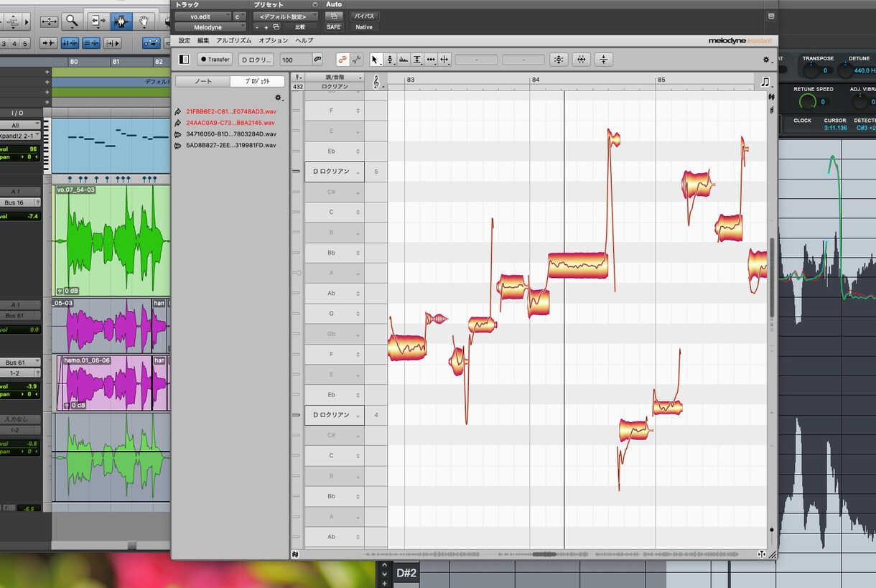Open the key/scale dropdown in the pitch ruler

[x=335, y=78]
